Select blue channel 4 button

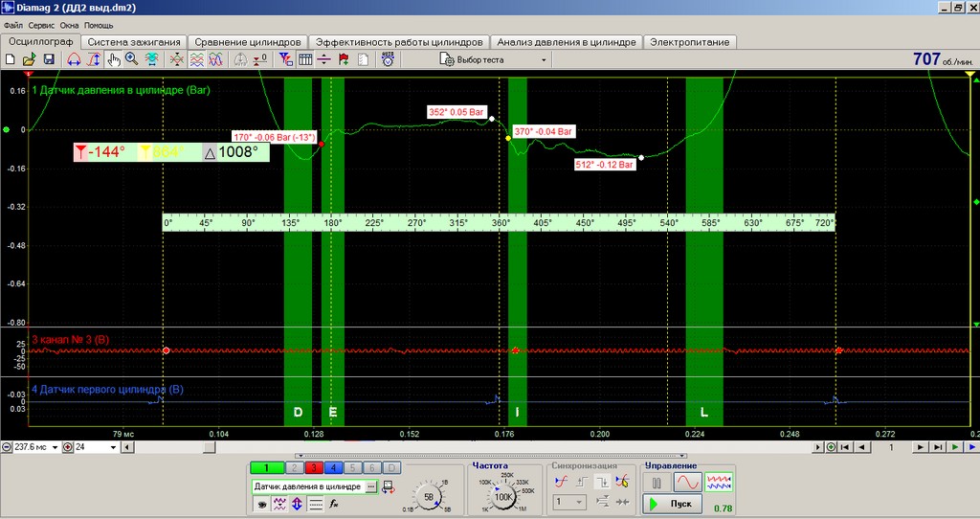click(x=333, y=467)
